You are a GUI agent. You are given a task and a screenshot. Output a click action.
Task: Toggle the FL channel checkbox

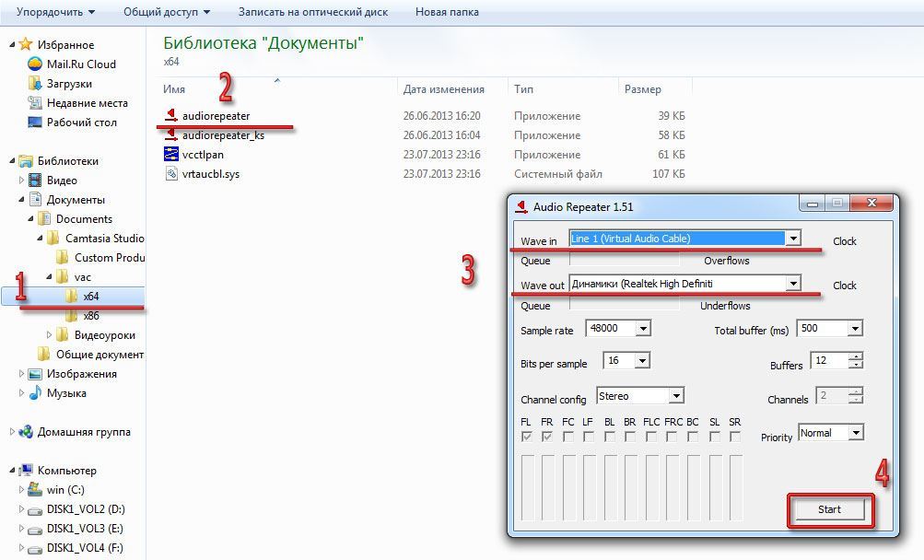(527, 437)
